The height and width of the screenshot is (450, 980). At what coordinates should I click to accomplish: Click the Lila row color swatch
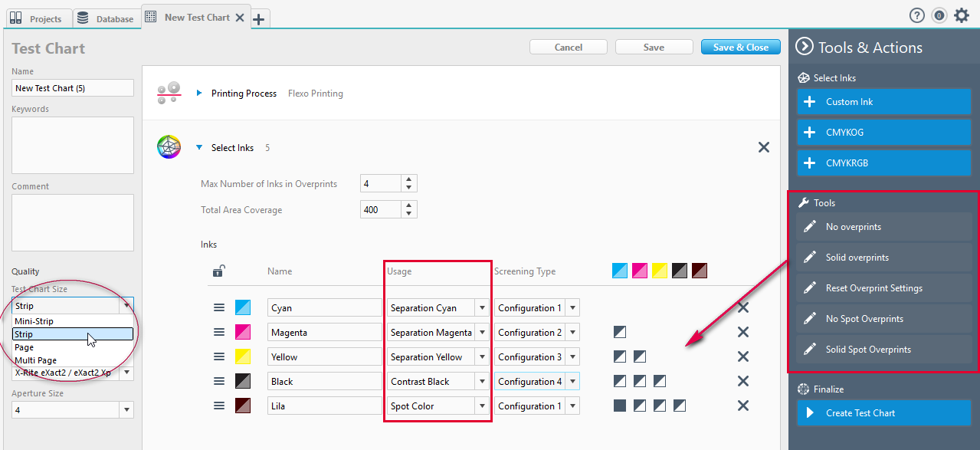[243, 406]
